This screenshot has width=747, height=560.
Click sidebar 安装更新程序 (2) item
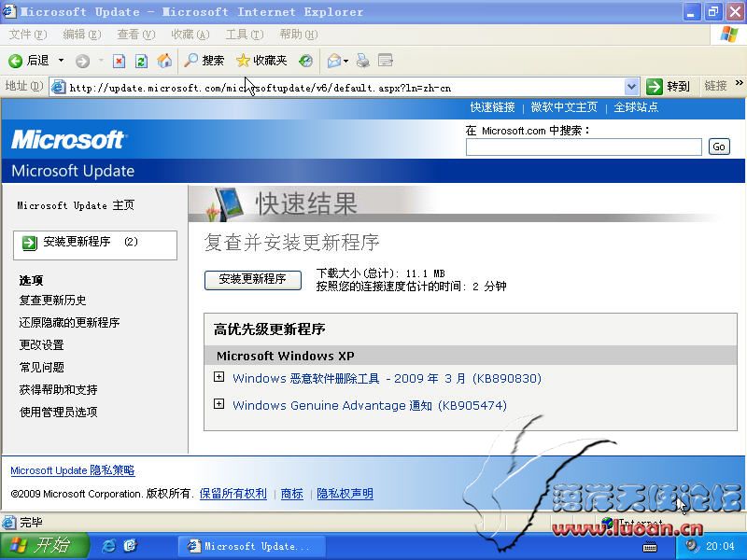pyautogui.click(x=95, y=245)
